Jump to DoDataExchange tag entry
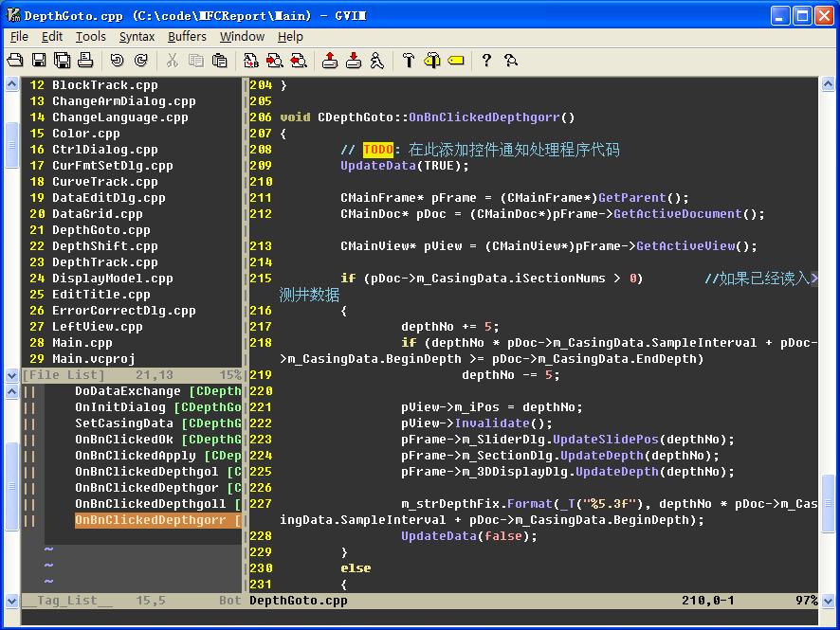 point(127,391)
